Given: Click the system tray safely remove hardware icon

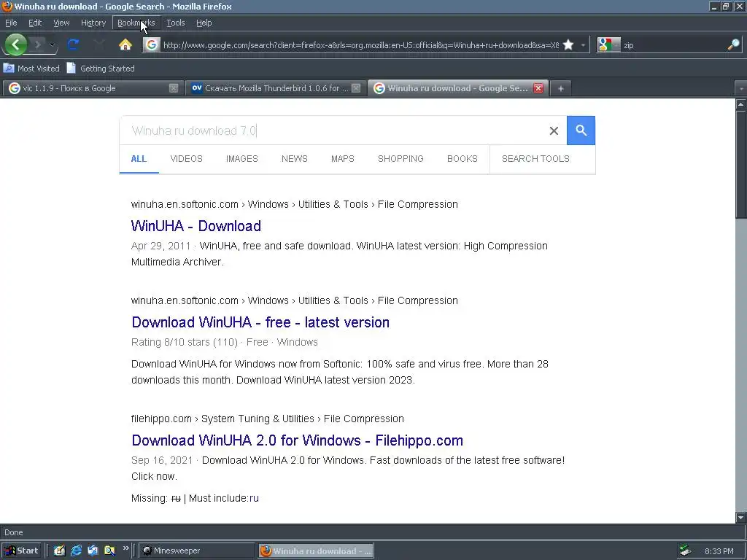Looking at the screenshot, I should click(x=686, y=551).
